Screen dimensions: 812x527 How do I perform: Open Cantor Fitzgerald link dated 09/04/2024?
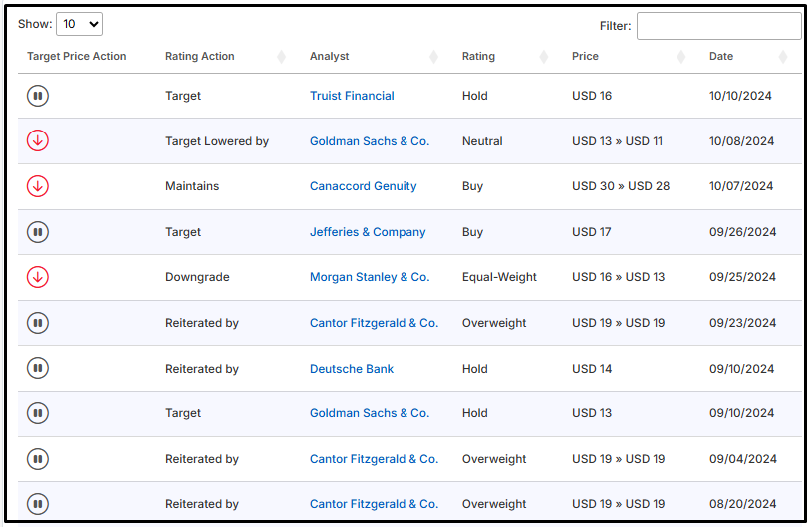pyautogui.click(x=374, y=459)
